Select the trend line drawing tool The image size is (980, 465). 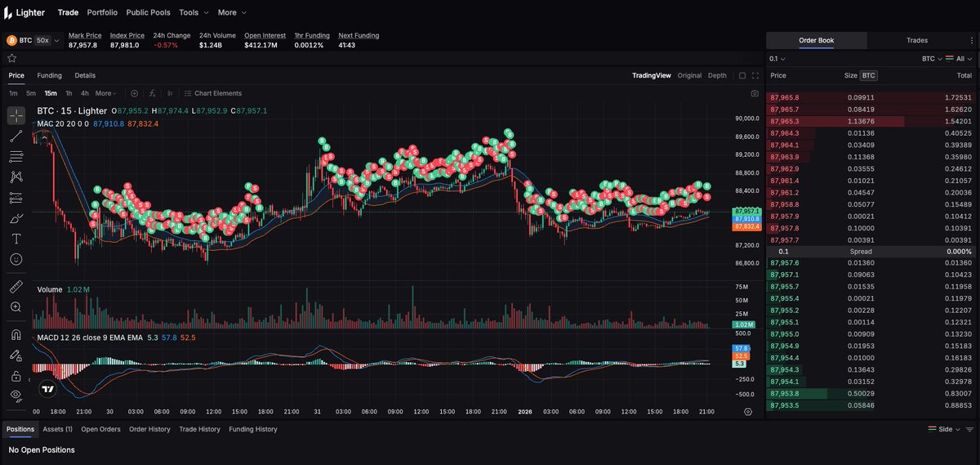pos(16,136)
